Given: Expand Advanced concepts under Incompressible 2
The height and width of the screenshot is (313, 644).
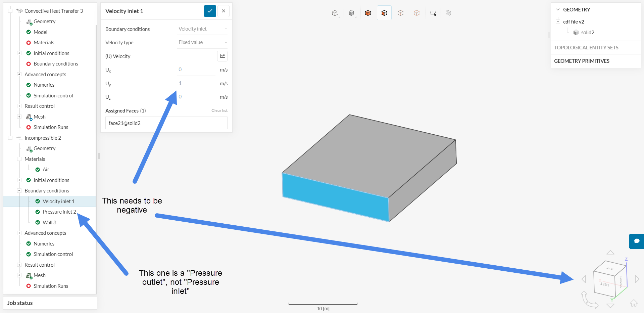Looking at the screenshot, I should tap(19, 233).
